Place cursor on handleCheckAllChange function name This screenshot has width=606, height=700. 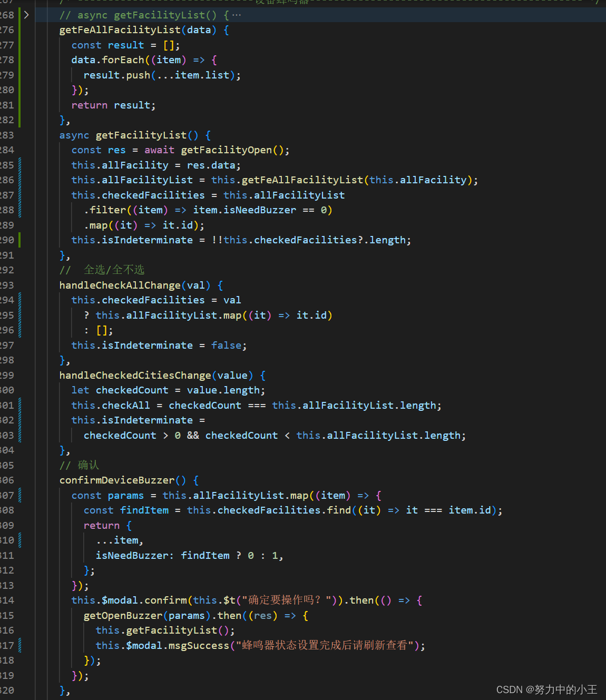coord(119,285)
